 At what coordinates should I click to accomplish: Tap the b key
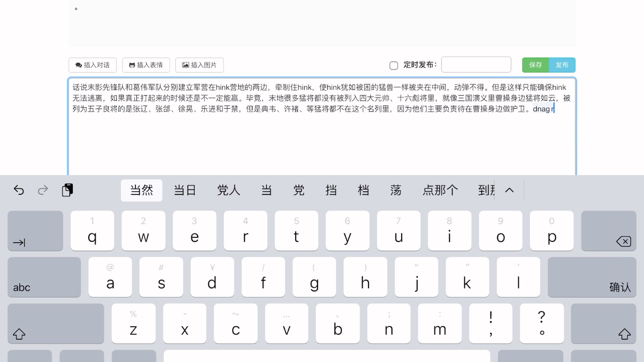[338, 324]
